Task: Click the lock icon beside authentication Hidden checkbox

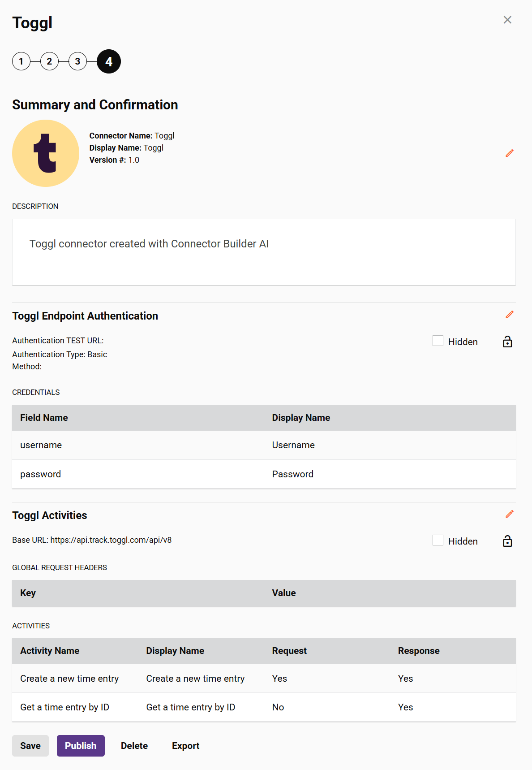Action: [507, 342]
